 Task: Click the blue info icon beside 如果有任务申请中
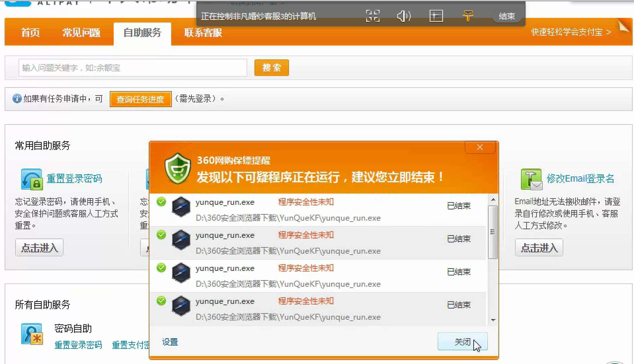[17, 98]
